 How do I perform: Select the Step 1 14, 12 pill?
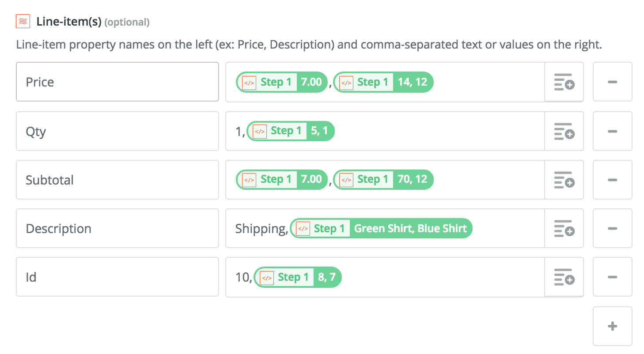click(383, 82)
